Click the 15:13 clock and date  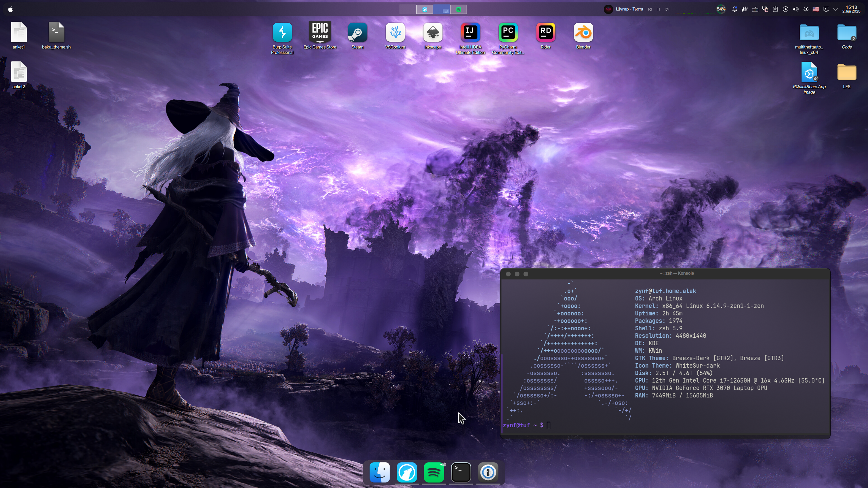[851, 9]
